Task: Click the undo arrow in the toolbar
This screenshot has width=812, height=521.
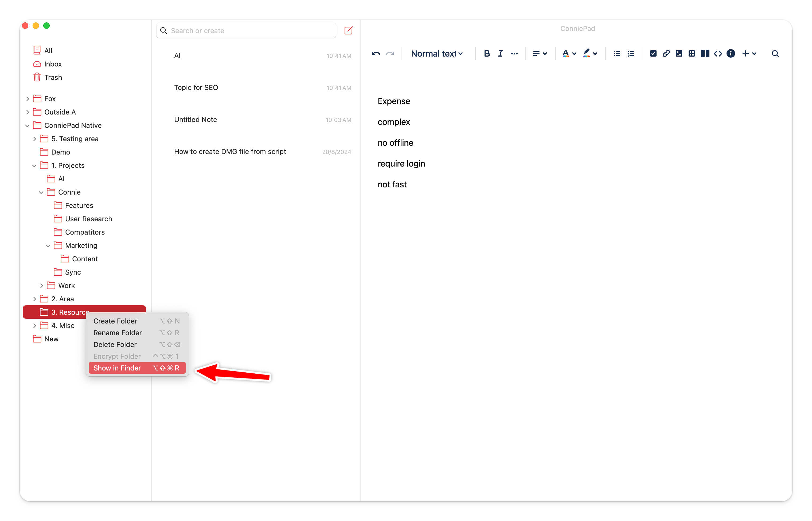Action: tap(376, 53)
